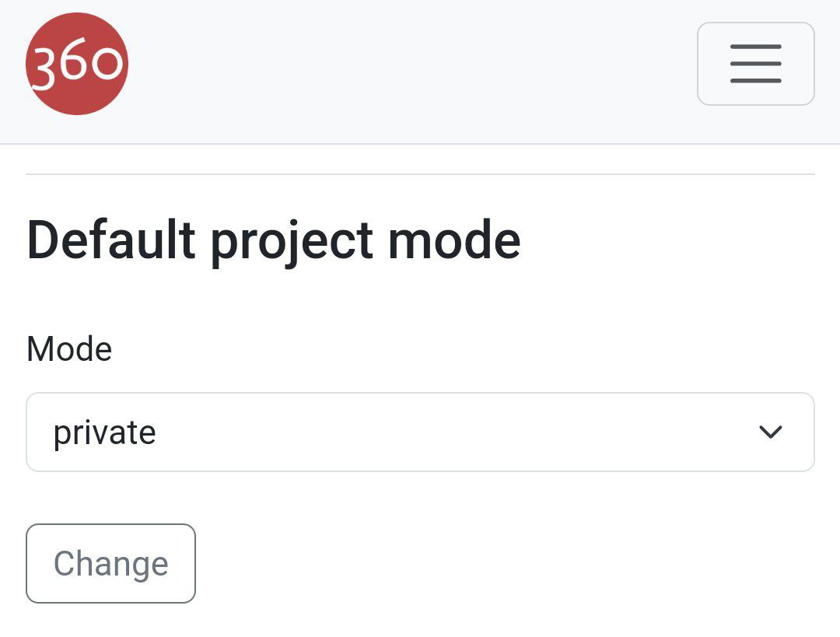The height and width of the screenshot is (637, 840).
Task: Open the Mode dropdown
Action: (x=420, y=432)
